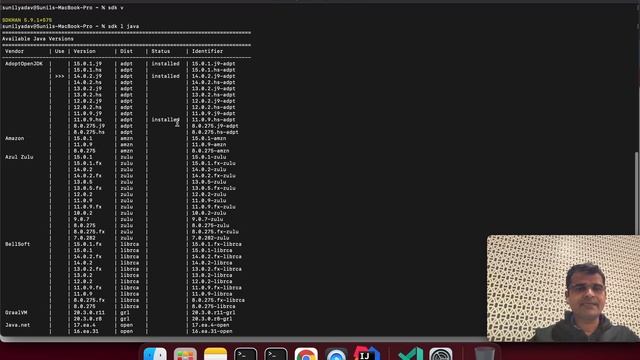Click identifier 8.0.275.fx-librca
Viewport: 640px width, 360px height.
click(218, 300)
